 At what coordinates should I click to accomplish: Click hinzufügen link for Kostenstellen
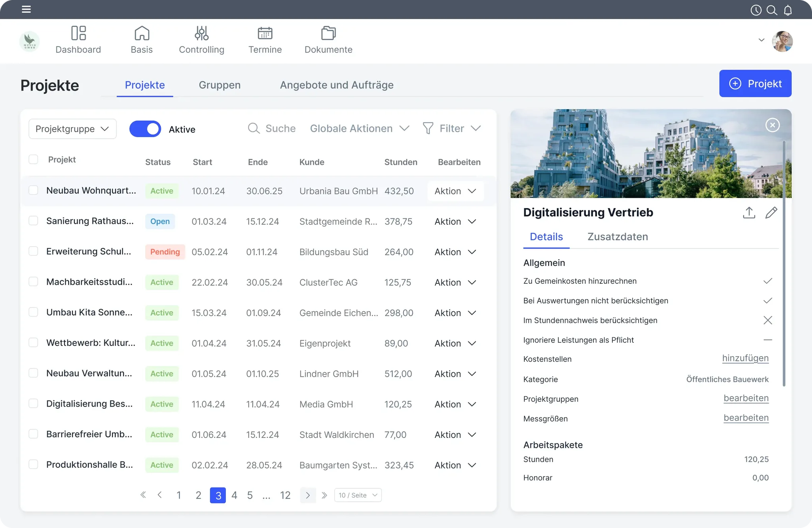pos(745,358)
